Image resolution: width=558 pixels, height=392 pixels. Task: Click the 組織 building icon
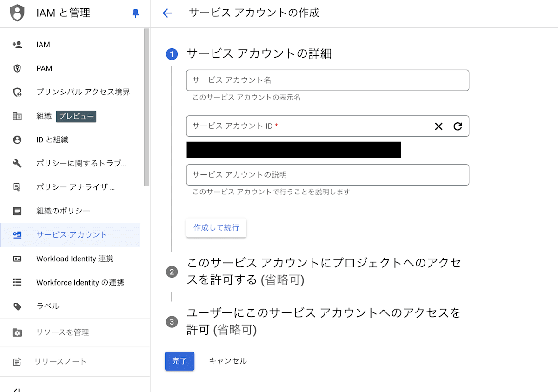coord(17,116)
